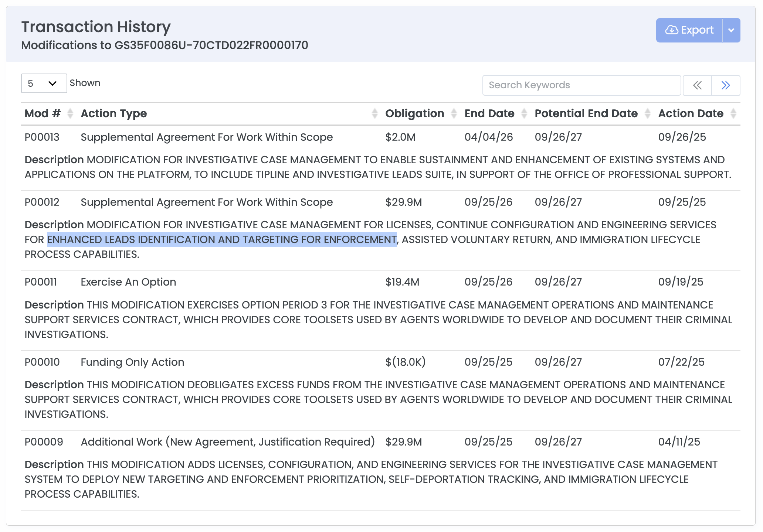Go to previous page with double-left arrows

pyautogui.click(x=697, y=86)
